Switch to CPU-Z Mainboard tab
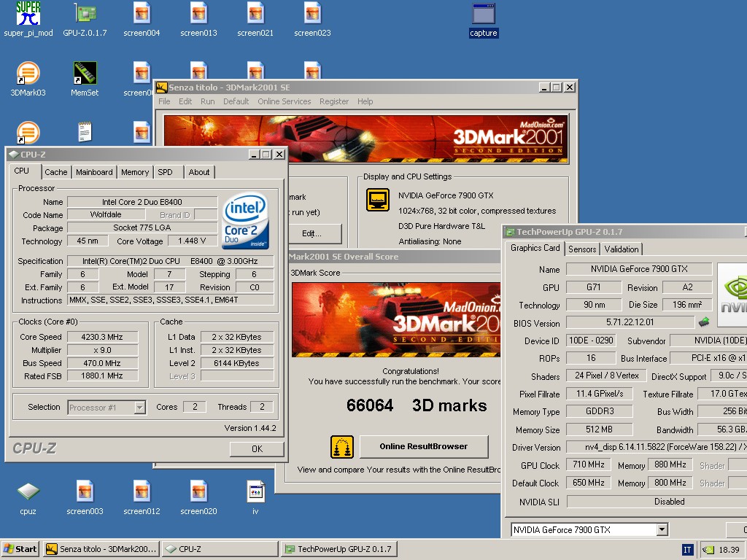This screenshot has height=560, width=747. coord(94,172)
